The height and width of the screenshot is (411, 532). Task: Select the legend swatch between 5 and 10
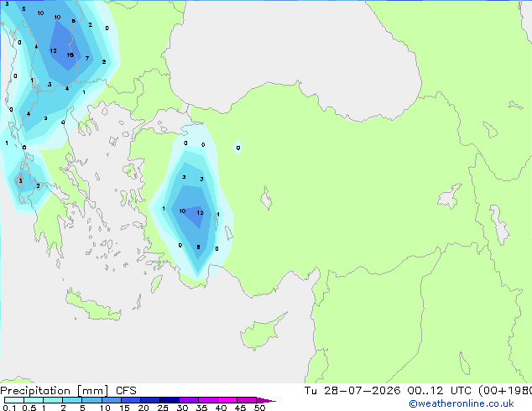click(x=91, y=400)
